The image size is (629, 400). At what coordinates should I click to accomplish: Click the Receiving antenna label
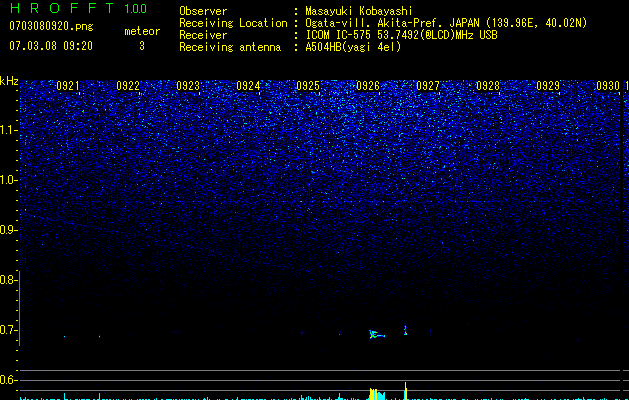230,47
